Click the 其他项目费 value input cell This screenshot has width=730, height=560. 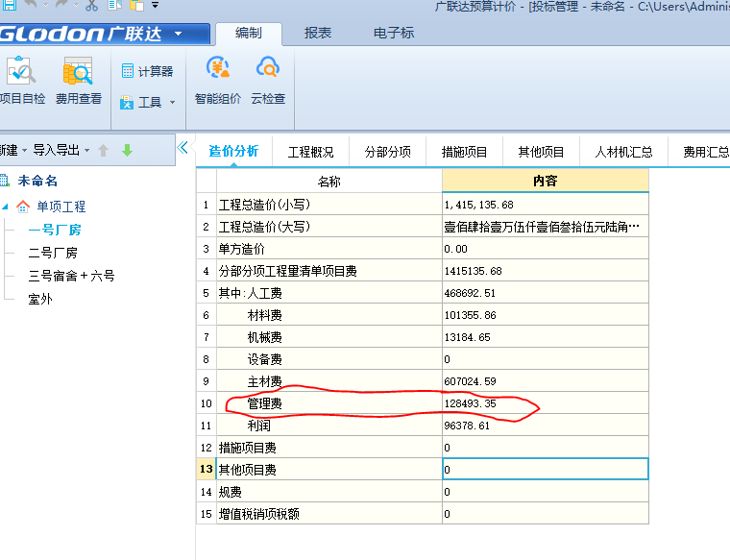[546, 469]
